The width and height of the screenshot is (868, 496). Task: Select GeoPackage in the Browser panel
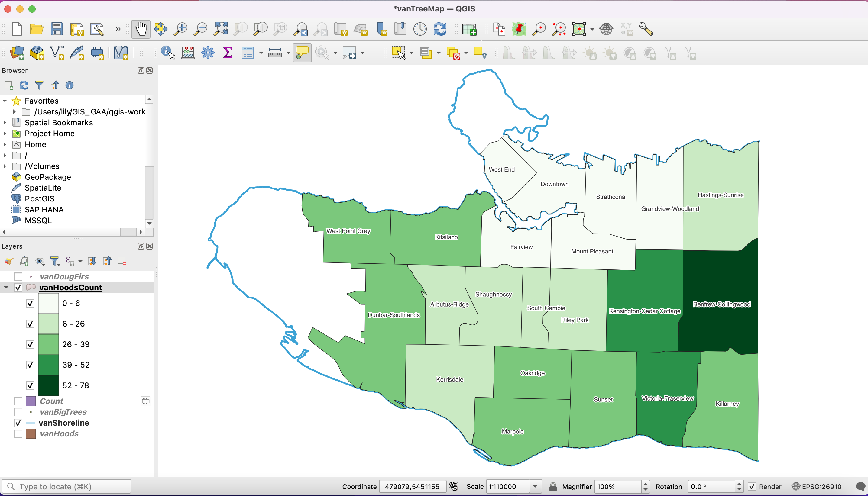tap(48, 177)
